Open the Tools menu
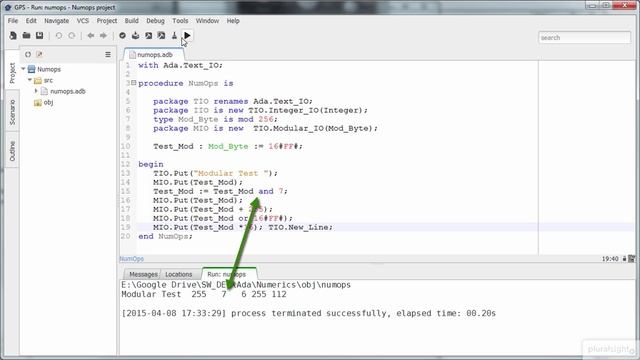 coord(180,21)
